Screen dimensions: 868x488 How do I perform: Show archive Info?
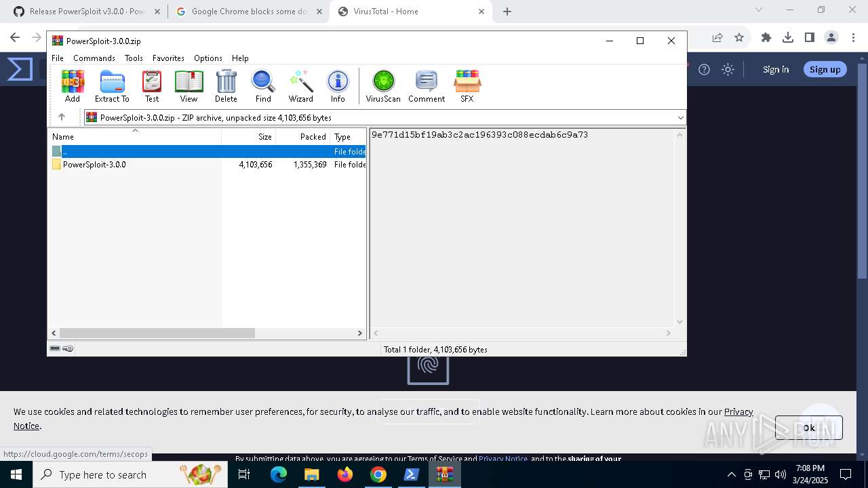338,86
